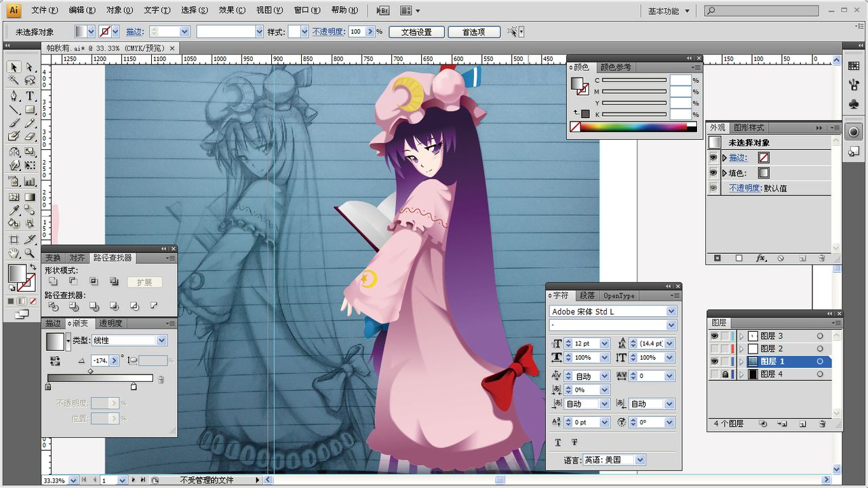Delete selected layer with Layers trash icon

tap(822, 424)
